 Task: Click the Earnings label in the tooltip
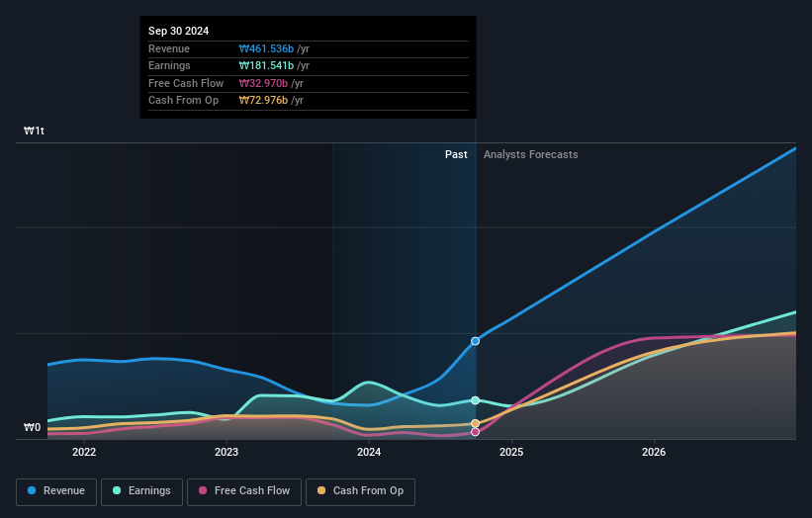tap(169, 65)
